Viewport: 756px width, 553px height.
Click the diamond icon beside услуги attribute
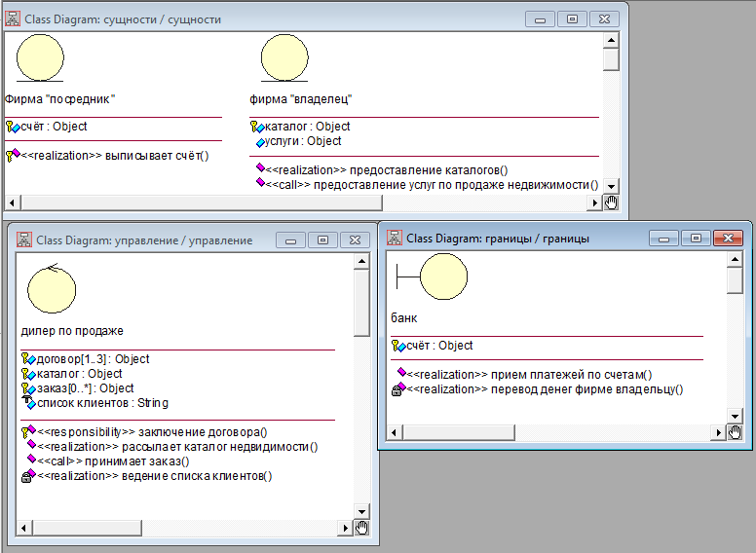pos(260,142)
